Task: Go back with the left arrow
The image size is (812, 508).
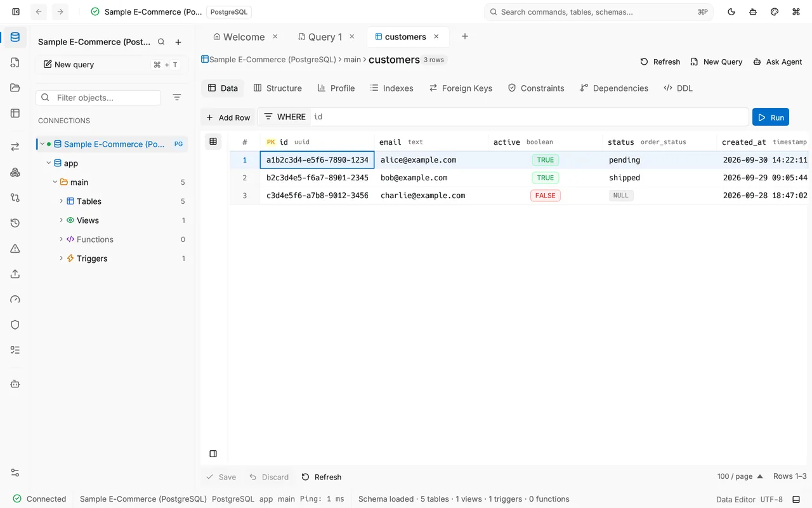Action: (x=39, y=11)
